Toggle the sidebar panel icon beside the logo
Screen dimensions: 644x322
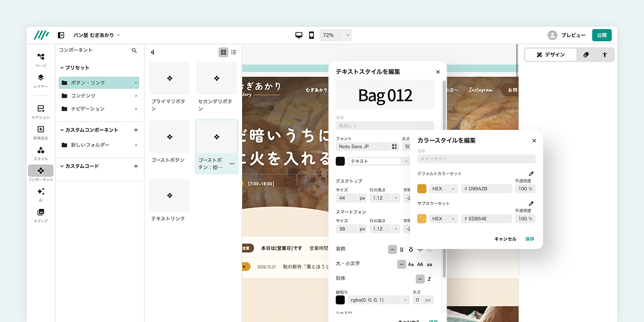click(61, 35)
